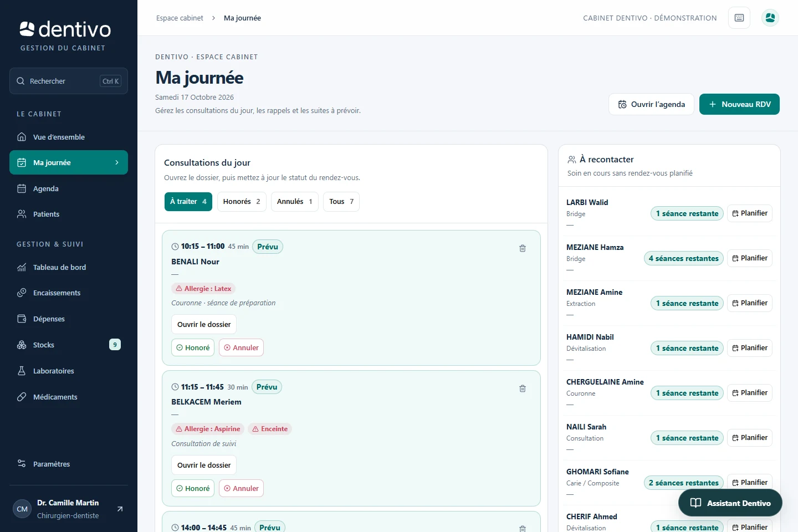Click the clock icon at 10:15 – 11:00
Screen dimensions: 798x532
click(175, 247)
